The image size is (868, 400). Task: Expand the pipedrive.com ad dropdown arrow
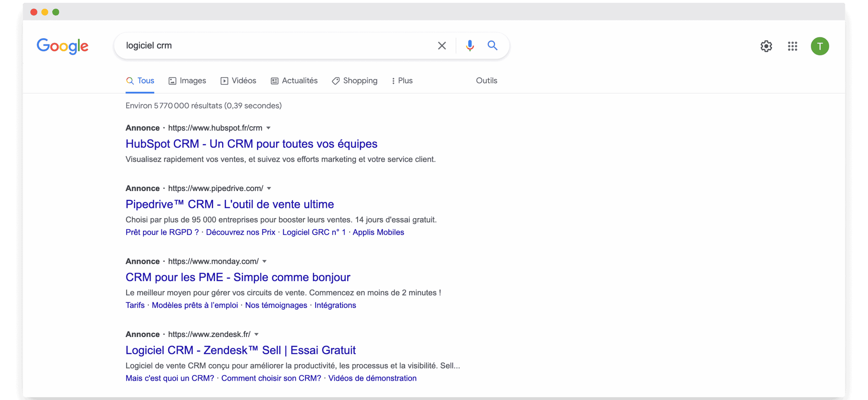point(269,188)
